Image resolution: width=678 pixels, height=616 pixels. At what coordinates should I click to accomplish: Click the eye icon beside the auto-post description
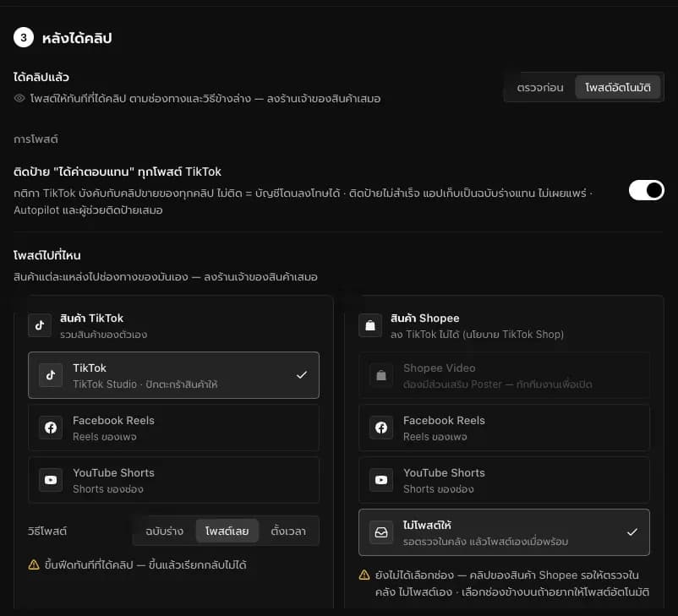pyautogui.click(x=19, y=98)
